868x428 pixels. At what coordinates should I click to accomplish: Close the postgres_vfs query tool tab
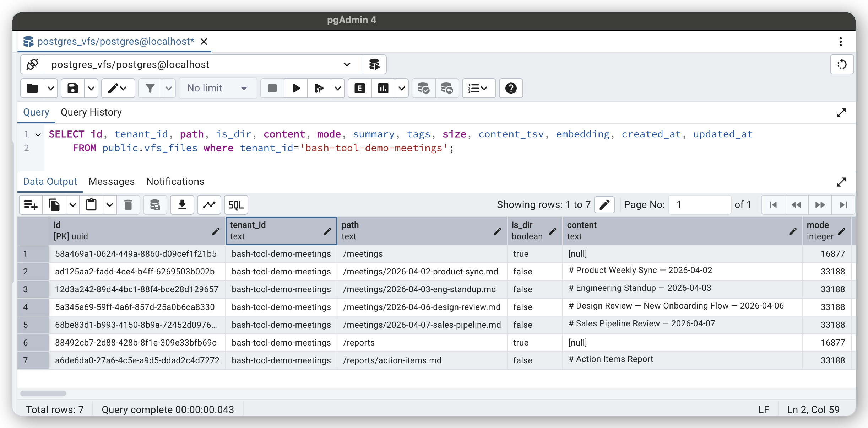pos(204,42)
